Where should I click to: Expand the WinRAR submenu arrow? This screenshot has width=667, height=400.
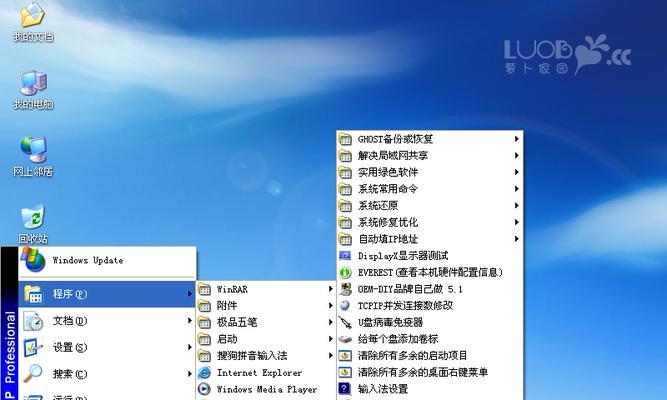tap(331, 289)
